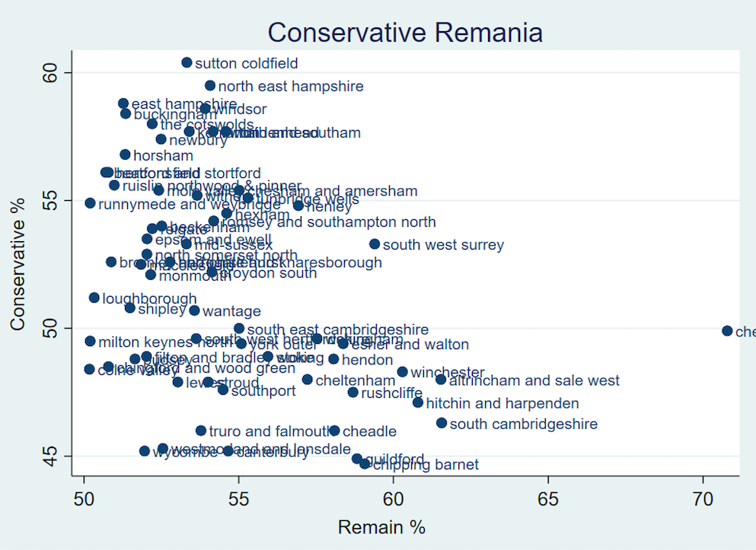Click the horsham data point
756x550 pixels.
[125, 154]
